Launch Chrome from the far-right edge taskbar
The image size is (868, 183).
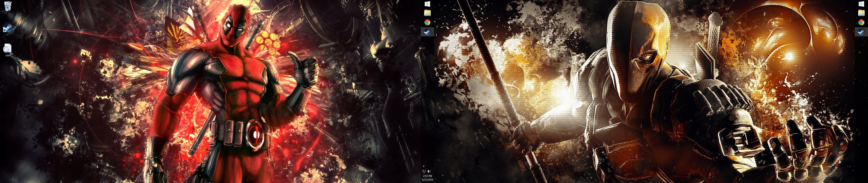point(862,23)
